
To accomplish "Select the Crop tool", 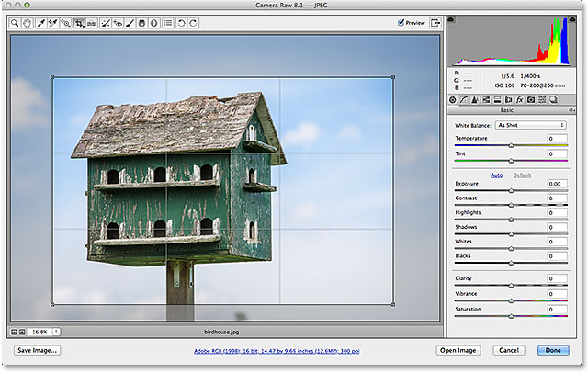I will pyautogui.click(x=79, y=23).
